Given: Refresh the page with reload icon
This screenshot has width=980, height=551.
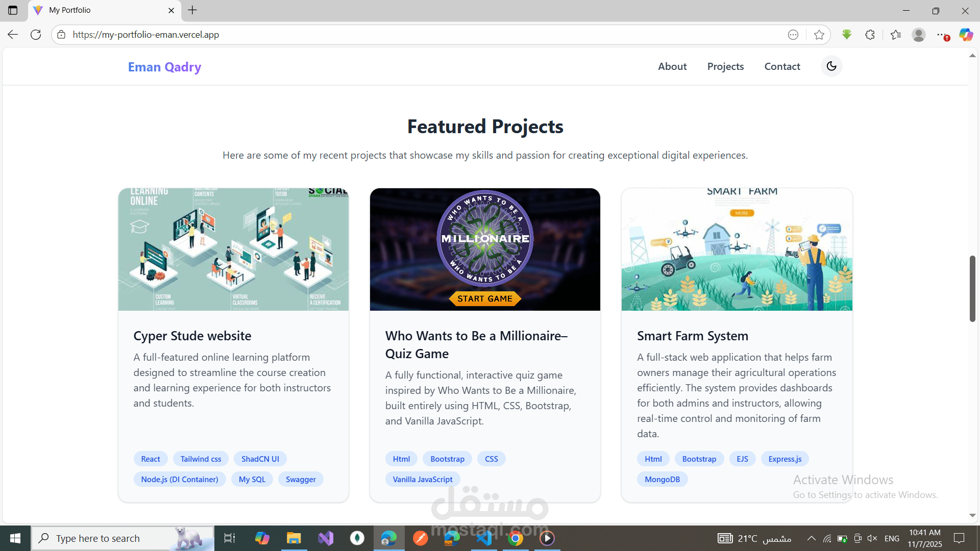Looking at the screenshot, I should [36, 35].
